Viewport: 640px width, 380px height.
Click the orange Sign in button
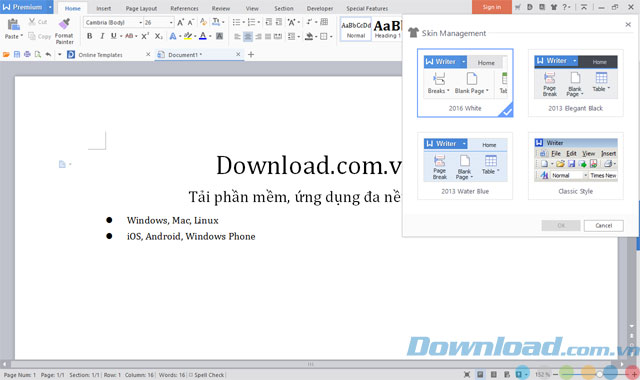pos(492,7)
